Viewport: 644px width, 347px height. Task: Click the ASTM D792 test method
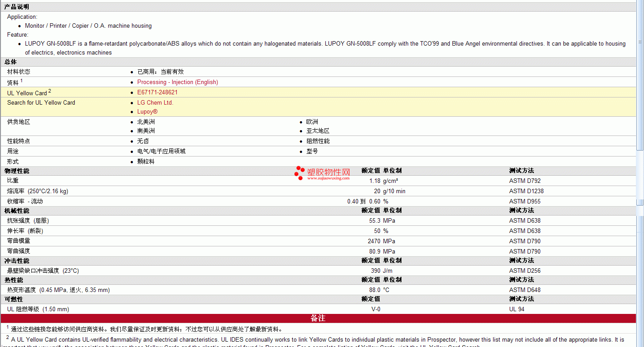[525, 181]
